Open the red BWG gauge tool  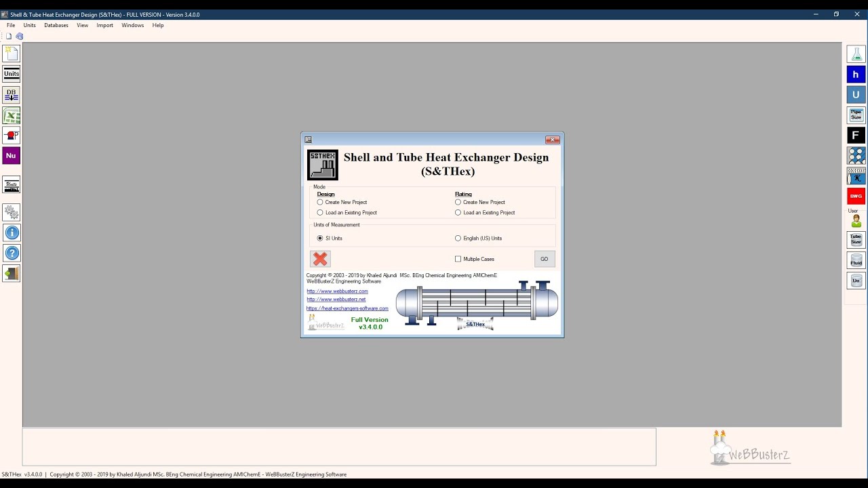point(856,197)
